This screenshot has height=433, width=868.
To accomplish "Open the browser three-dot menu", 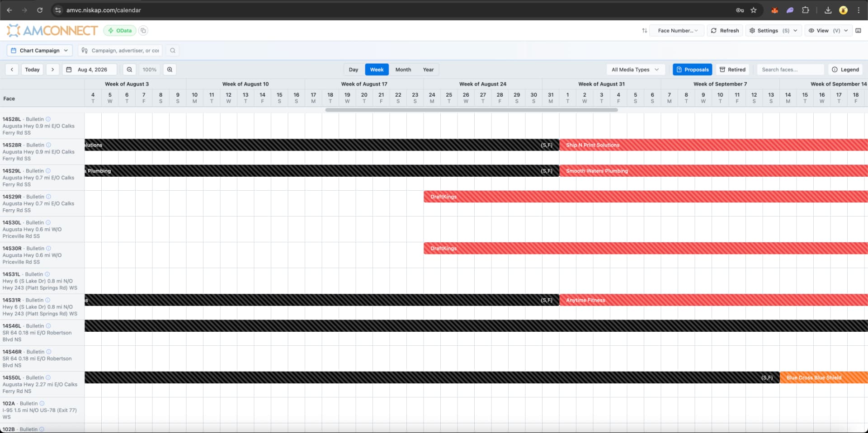I will coord(859,10).
